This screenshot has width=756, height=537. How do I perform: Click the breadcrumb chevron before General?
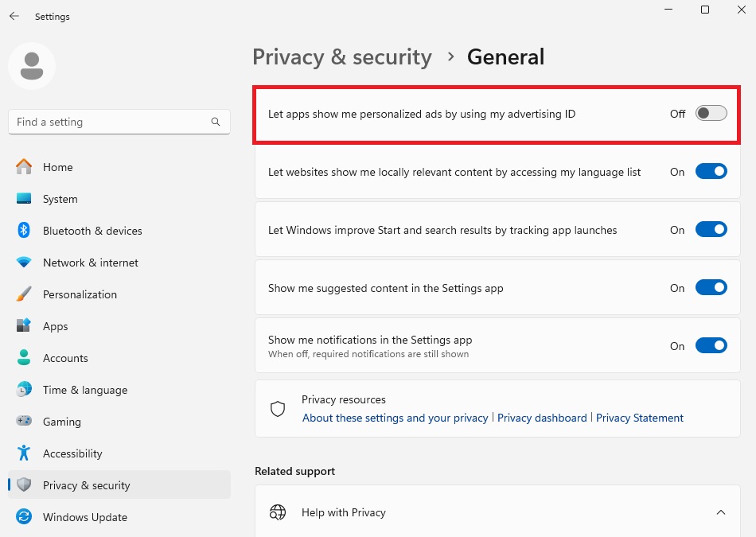point(450,56)
